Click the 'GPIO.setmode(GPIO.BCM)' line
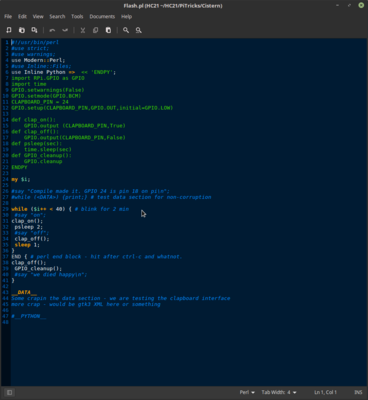 click(x=46, y=96)
